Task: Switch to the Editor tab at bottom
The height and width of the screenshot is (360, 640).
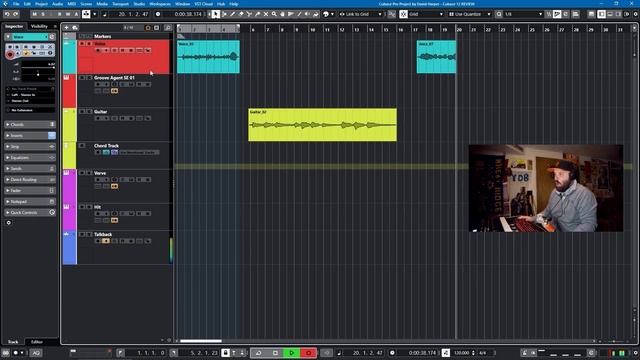Action: 37,342
